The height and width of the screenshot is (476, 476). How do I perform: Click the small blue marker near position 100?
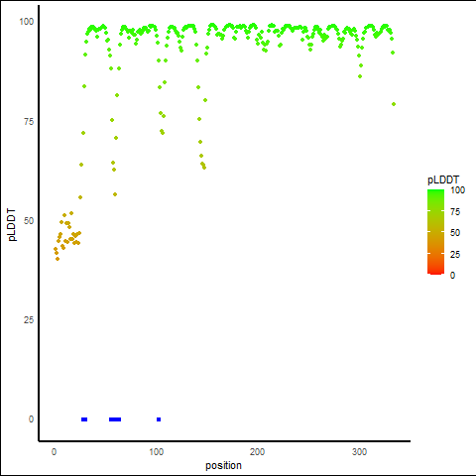pyautogui.click(x=159, y=419)
